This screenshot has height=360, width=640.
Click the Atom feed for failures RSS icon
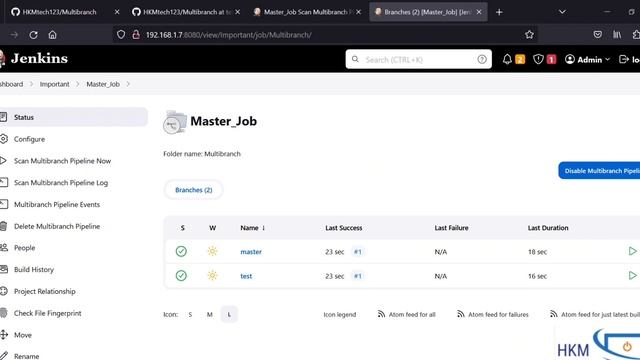point(460,314)
